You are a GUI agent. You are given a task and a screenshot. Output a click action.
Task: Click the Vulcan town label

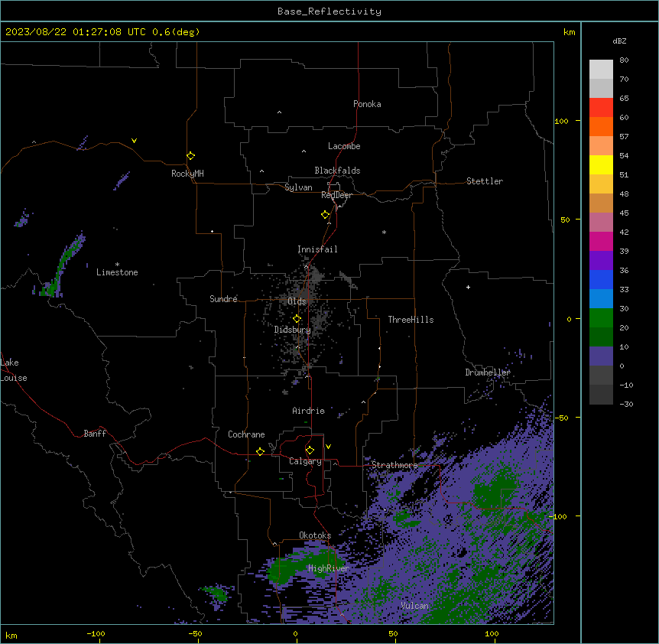pos(414,606)
